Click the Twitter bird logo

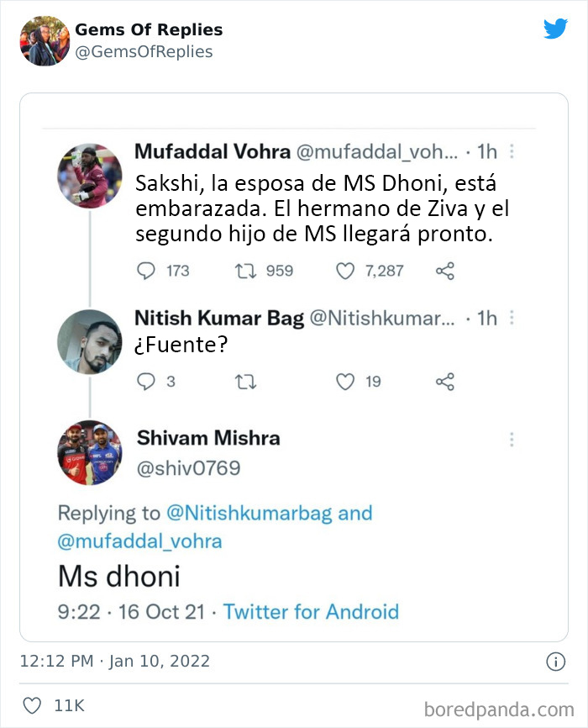(554, 28)
